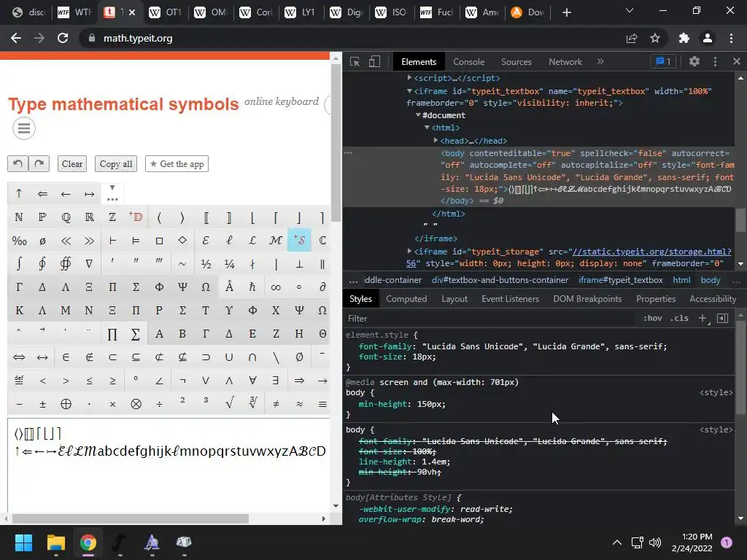The height and width of the screenshot is (560, 747).
Task: Insert the for-all symbol ∀
Action: click(x=252, y=381)
